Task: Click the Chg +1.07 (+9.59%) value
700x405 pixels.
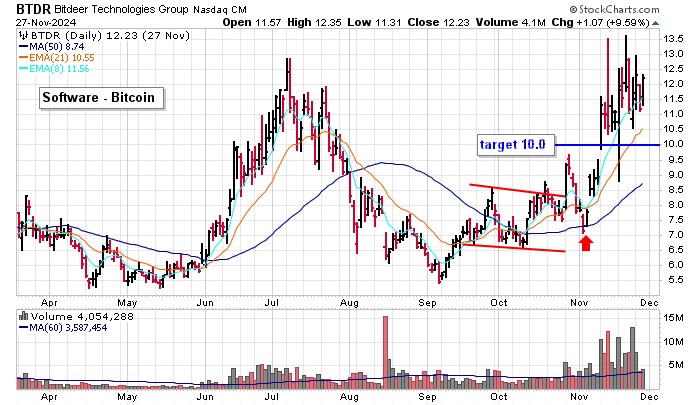Action: (600, 22)
